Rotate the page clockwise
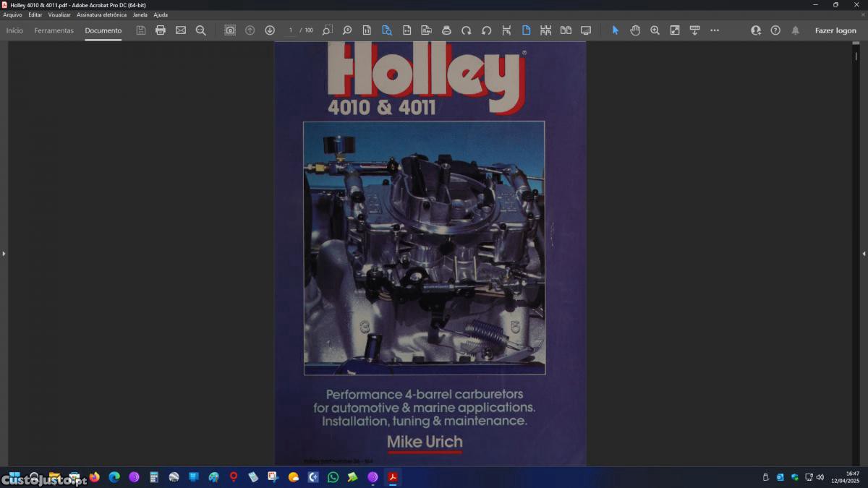 click(x=467, y=30)
